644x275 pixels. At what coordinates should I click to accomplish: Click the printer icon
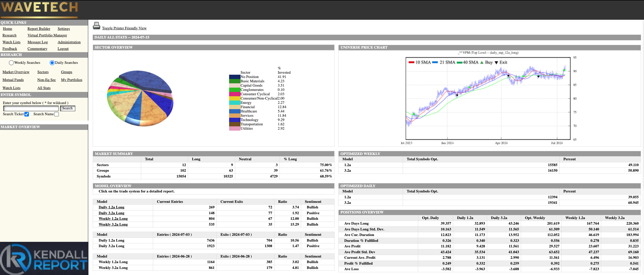point(97,26)
